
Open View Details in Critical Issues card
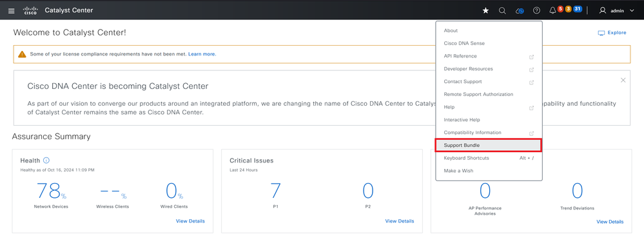400,221
